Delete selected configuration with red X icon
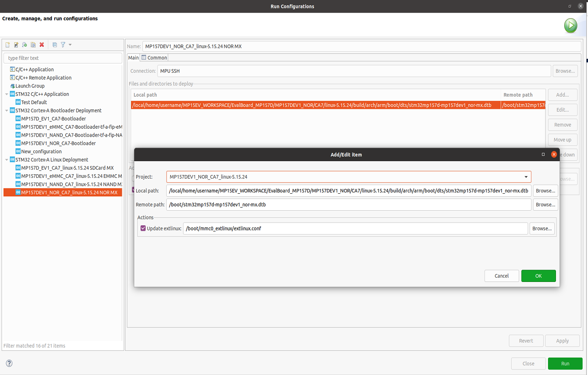The width and height of the screenshot is (588, 375). (x=42, y=45)
